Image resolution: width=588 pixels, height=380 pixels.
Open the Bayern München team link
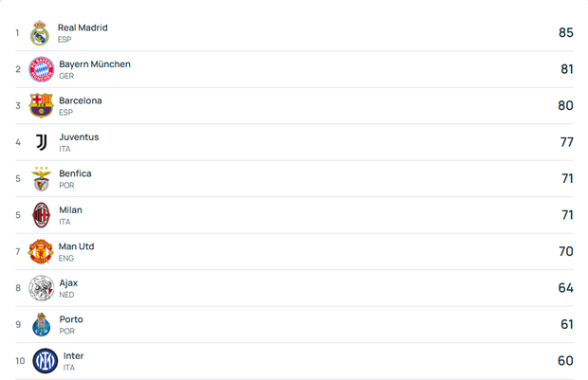click(x=95, y=64)
